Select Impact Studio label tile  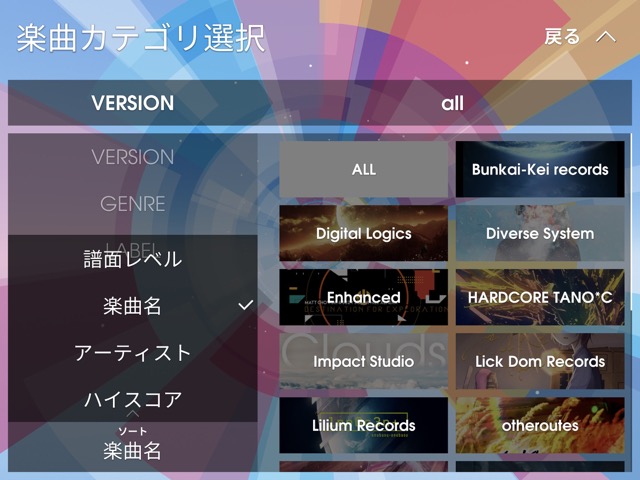[364, 361]
